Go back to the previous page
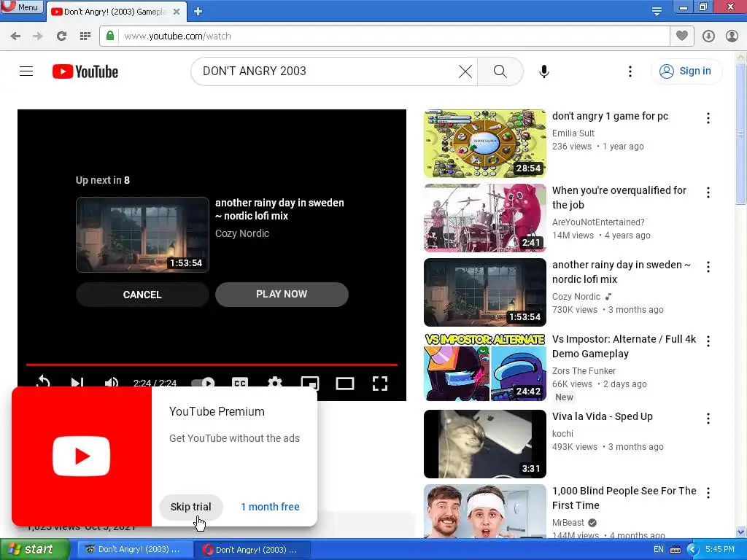This screenshot has height=560, width=747. [15, 36]
